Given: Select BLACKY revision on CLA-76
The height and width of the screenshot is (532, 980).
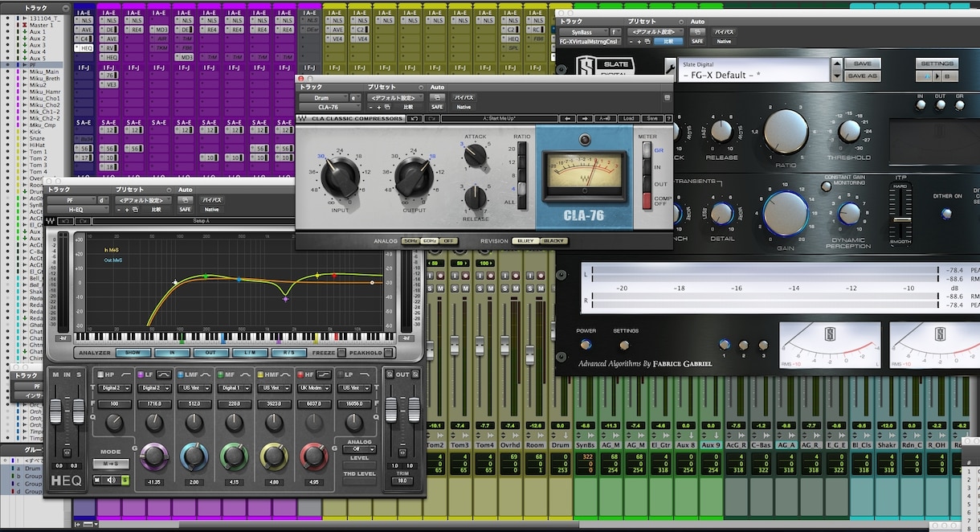Looking at the screenshot, I should [x=554, y=241].
